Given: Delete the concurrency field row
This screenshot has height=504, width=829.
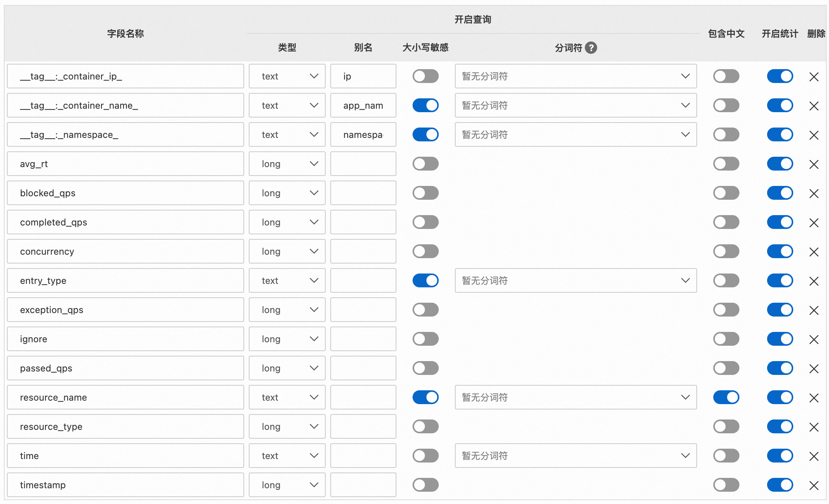Looking at the screenshot, I should point(814,252).
